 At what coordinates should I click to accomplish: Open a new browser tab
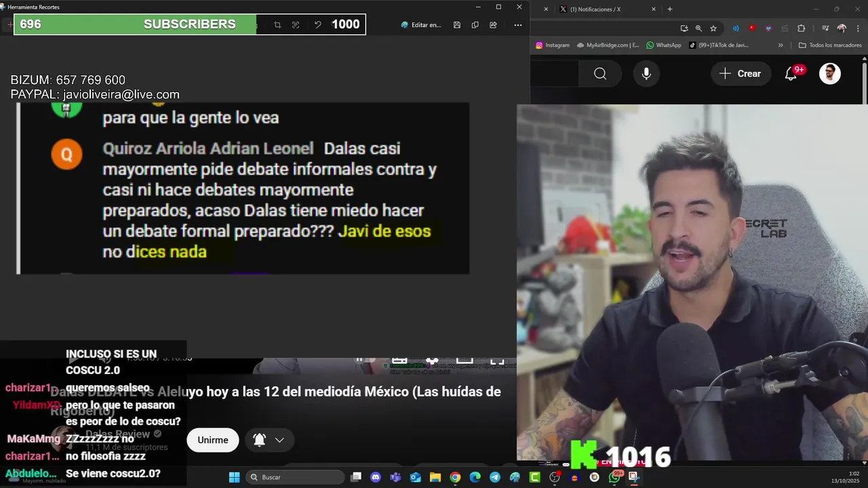(670, 9)
